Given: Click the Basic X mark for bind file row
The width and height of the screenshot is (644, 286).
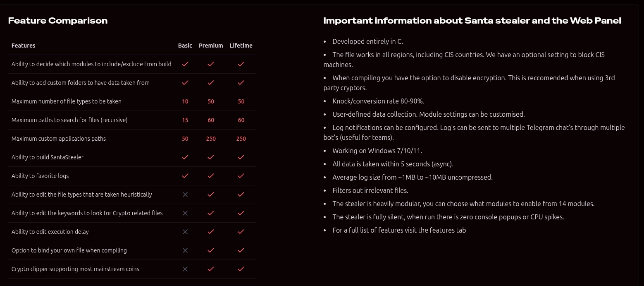Looking at the screenshot, I should point(185,250).
